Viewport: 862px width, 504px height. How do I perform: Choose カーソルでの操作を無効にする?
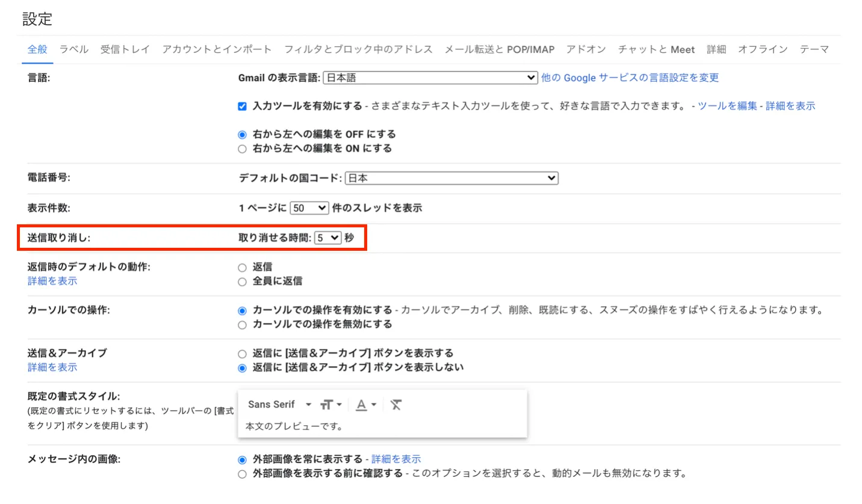(x=242, y=325)
